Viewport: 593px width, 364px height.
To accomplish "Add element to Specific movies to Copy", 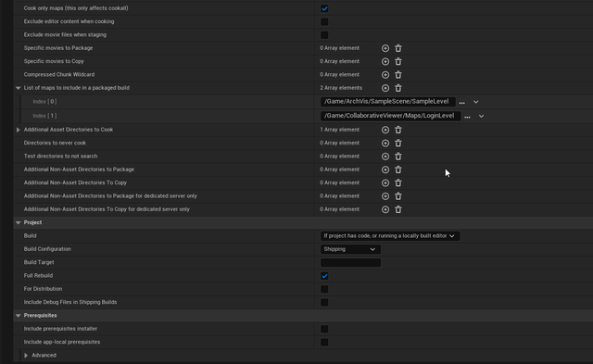I will click(385, 61).
